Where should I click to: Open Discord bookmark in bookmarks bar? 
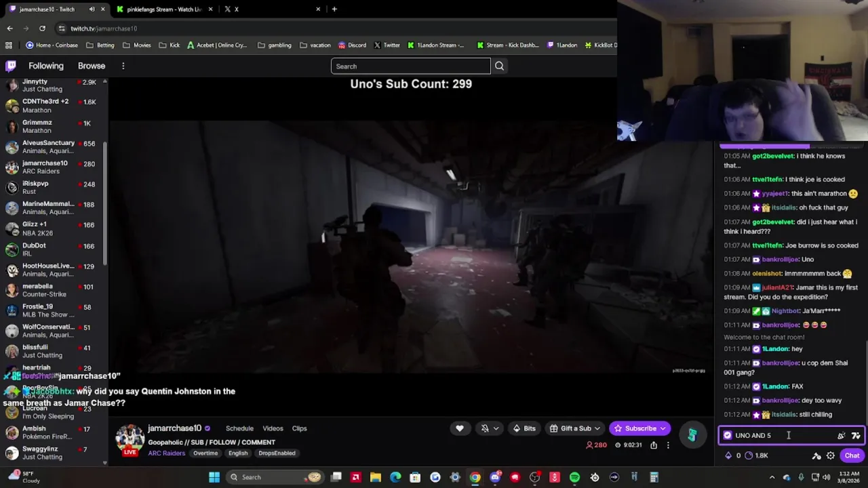pos(352,45)
